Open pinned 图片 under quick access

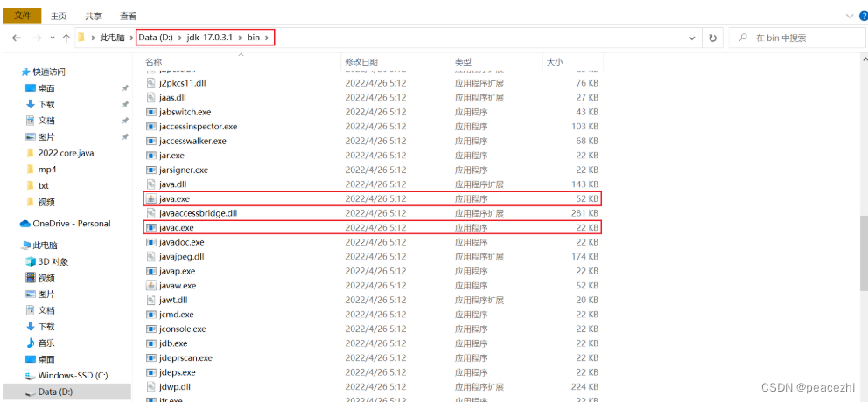46,136
